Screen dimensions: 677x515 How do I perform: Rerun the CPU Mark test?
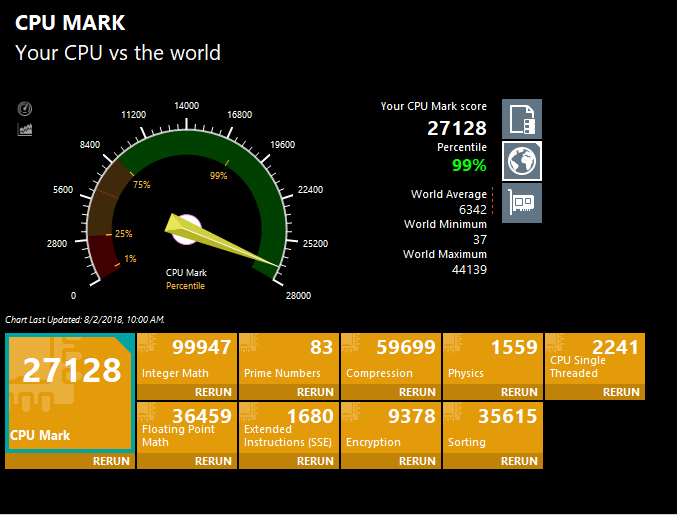pyautogui.click(x=111, y=461)
